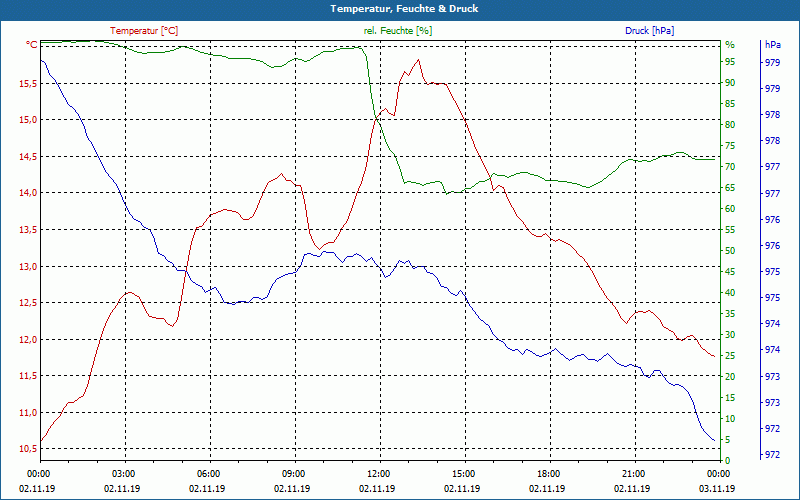Click the '13,0' temperature axis value
The width and height of the screenshot is (800, 500).
point(28,266)
